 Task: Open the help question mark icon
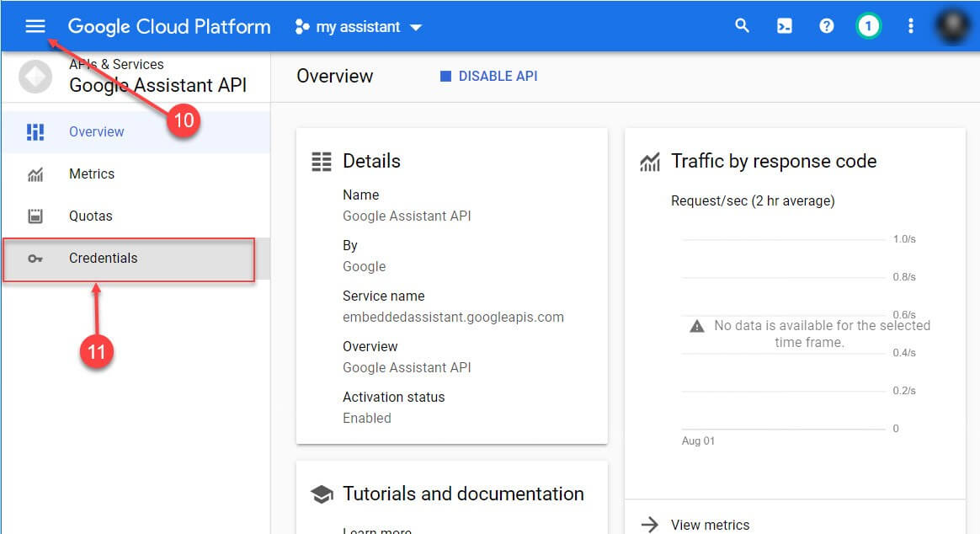[826, 26]
